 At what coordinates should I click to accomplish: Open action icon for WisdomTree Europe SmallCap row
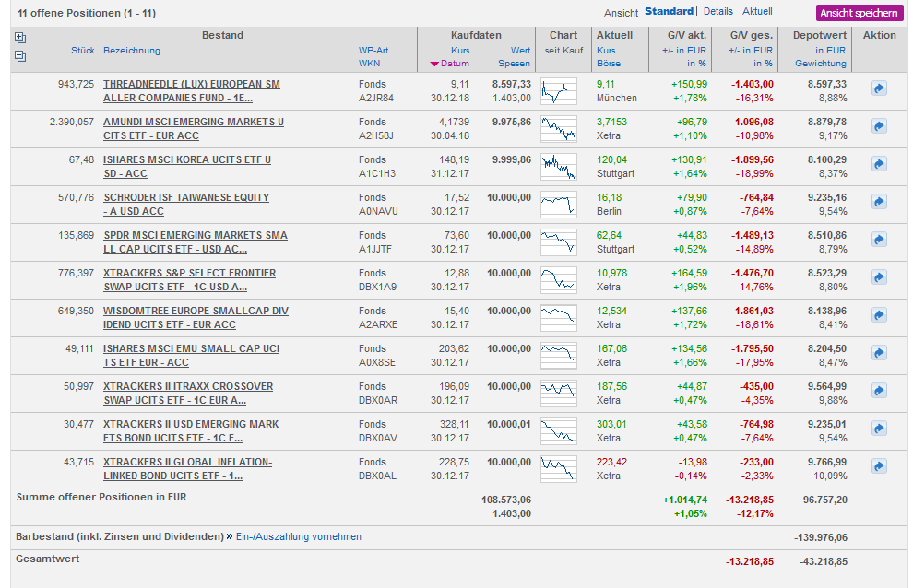coord(879,315)
